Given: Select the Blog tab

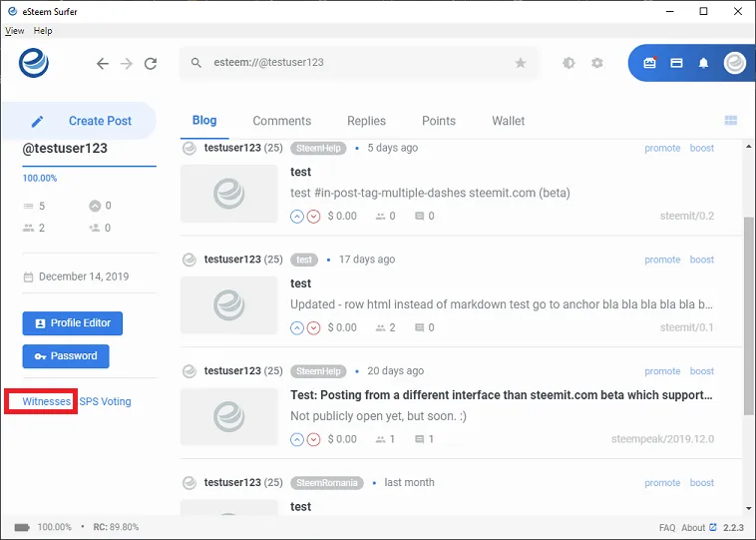Looking at the screenshot, I should point(204,120).
